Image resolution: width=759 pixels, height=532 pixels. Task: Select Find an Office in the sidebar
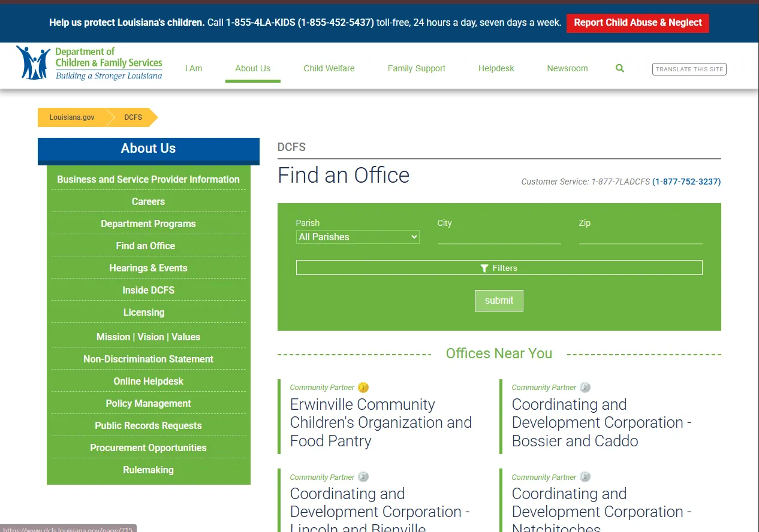coord(146,246)
